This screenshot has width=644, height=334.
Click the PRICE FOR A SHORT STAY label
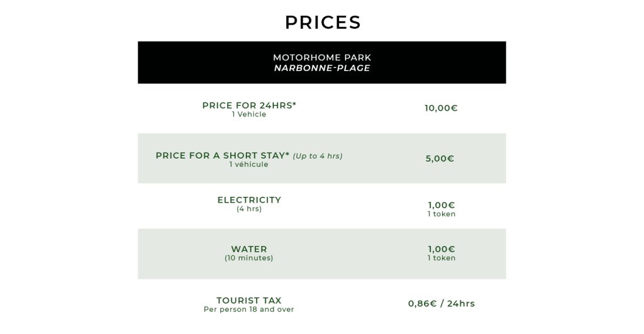(222, 156)
